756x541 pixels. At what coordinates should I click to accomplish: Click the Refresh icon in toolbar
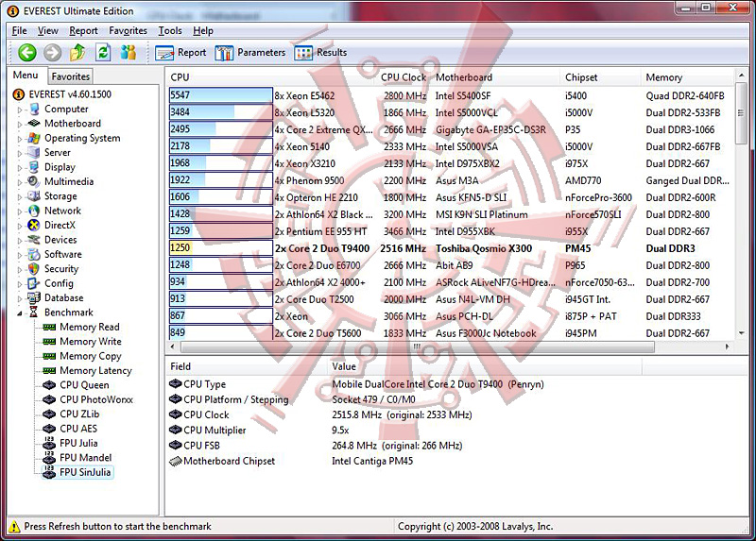click(103, 53)
